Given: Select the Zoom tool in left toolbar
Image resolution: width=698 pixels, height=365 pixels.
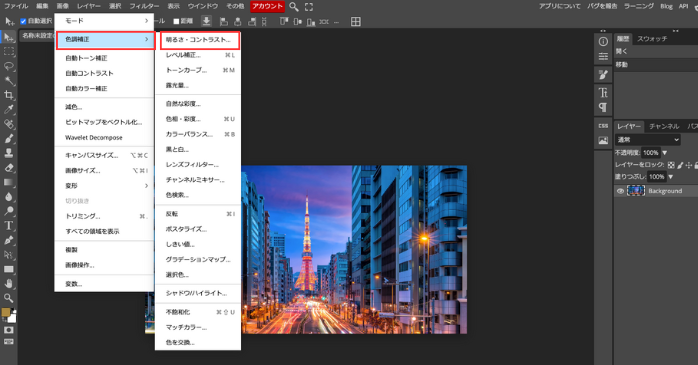Looking at the screenshot, I should coord(8,298).
